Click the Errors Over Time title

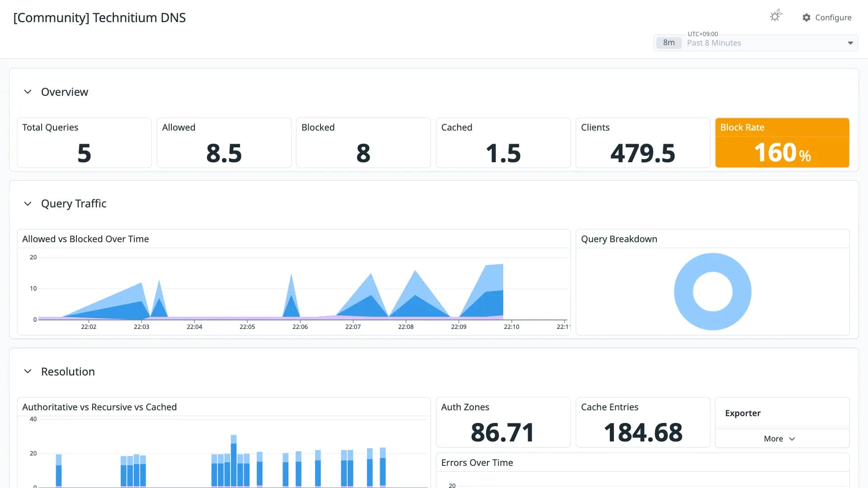tap(477, 463)
